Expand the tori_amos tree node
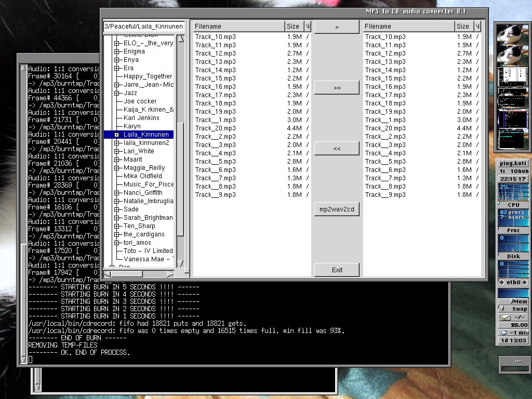Viewport: 532px width, 399px height. [117, 243]
